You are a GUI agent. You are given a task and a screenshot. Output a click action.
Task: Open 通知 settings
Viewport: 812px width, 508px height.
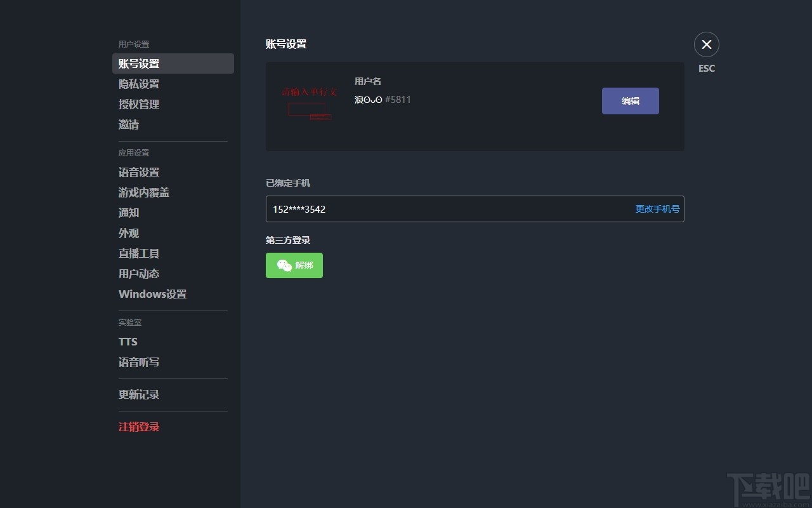click(x=173, y=213)
